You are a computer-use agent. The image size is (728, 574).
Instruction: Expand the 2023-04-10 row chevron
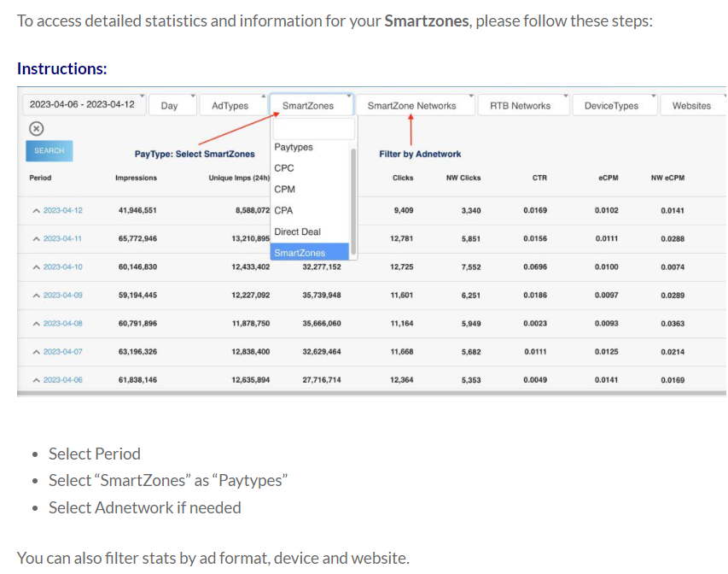[x=36, y=267]
